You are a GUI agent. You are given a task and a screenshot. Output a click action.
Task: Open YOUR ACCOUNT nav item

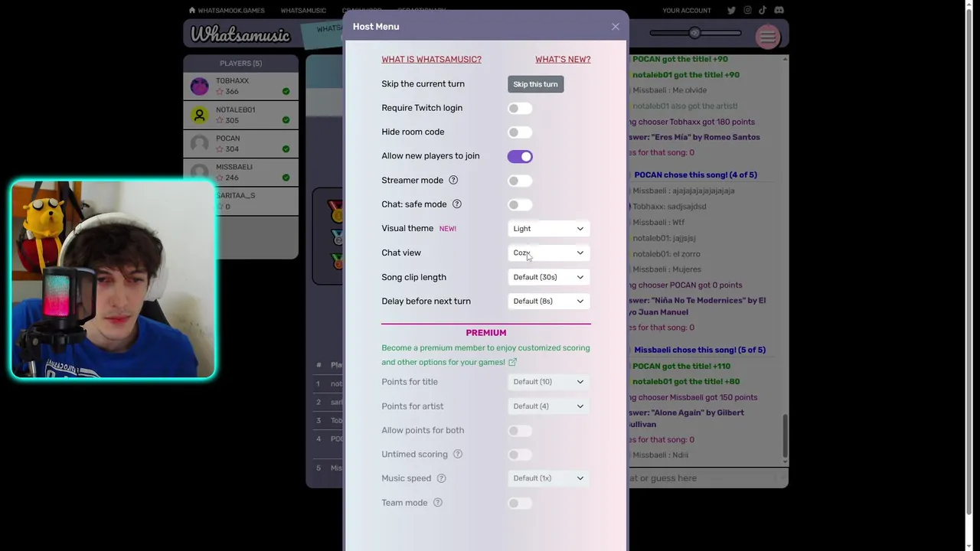tap(687, 11)
